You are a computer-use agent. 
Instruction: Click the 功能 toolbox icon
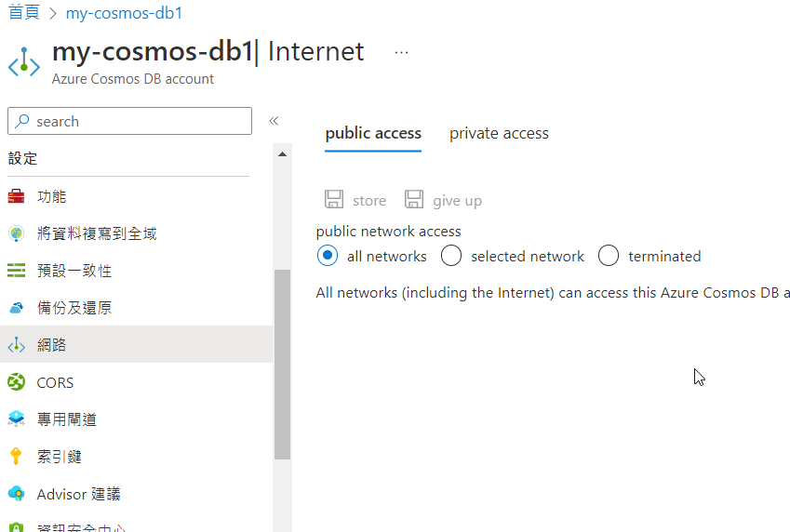click(x=16, y=196)
